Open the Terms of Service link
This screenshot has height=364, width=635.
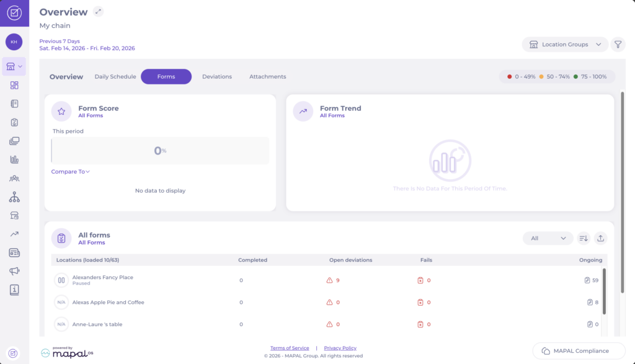[x=290, y=348]
